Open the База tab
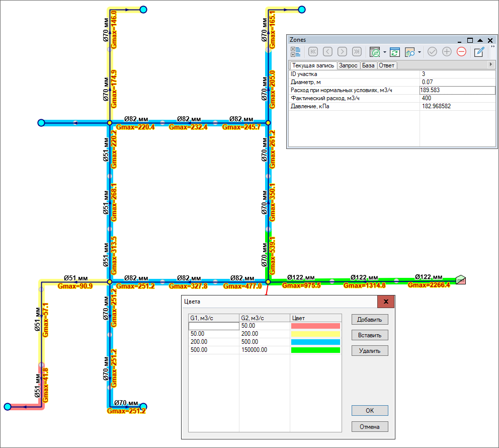The height and width of the screenshot is (448, 499). [368, 65]
